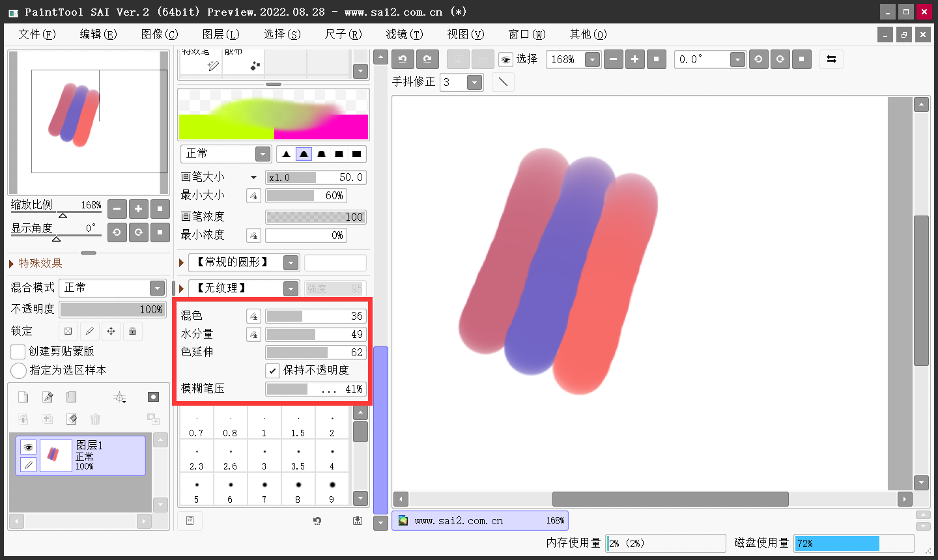938x560 pixels.
Task: Toggle lock moving icon for the layer
Action: coord(111,331)
